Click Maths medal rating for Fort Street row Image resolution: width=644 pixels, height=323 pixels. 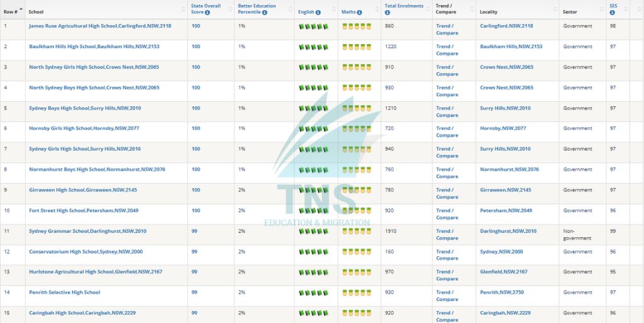[357, 211]
